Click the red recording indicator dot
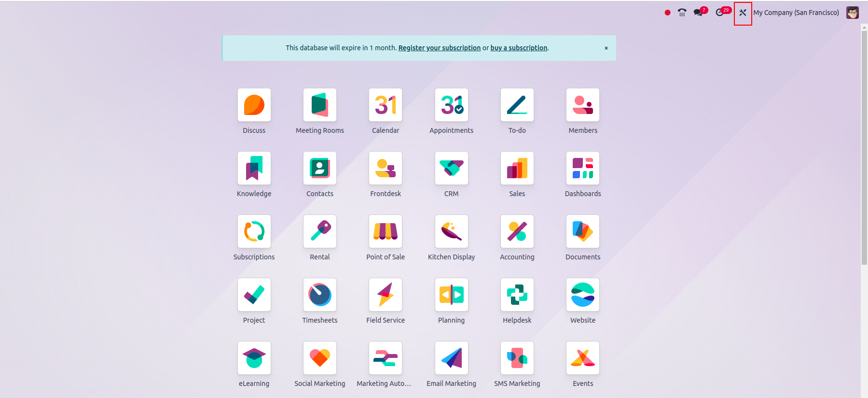Image resolution: width=868 pixels, height=398 pixels. point(667,13)
